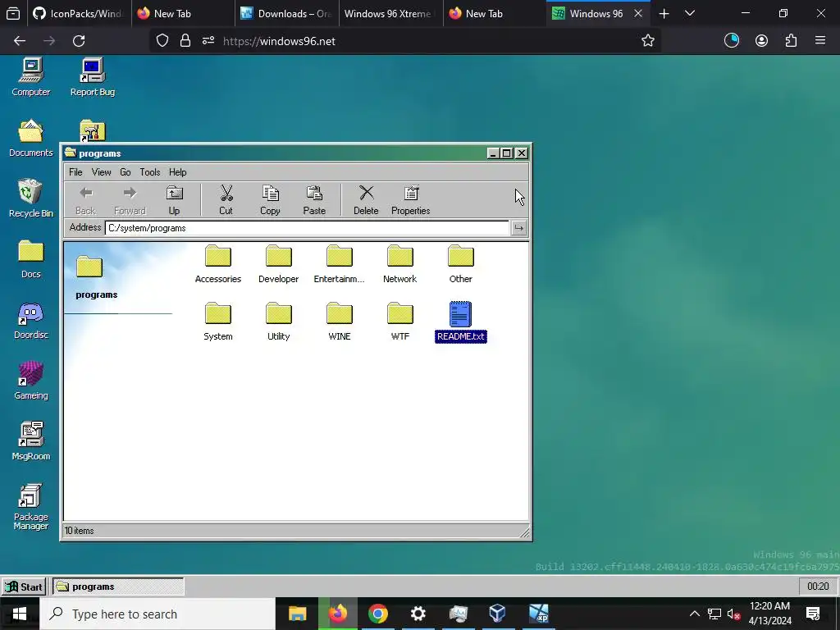Minimize the programs explorer window
Viewport: 840px width, 630px height.
[x=493, y=153]
